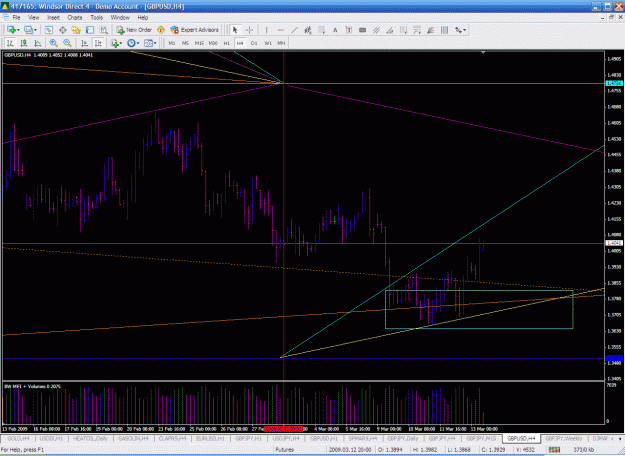Select the Text Label tool
The height and width of the screenshot is (456, 625).
coord(349,30)
